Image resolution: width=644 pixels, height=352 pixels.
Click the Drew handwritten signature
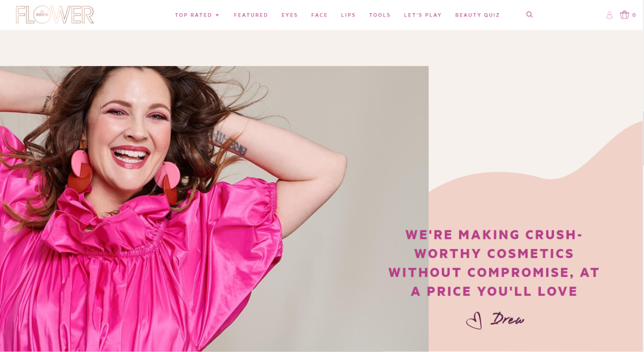[x=507, y=319]
